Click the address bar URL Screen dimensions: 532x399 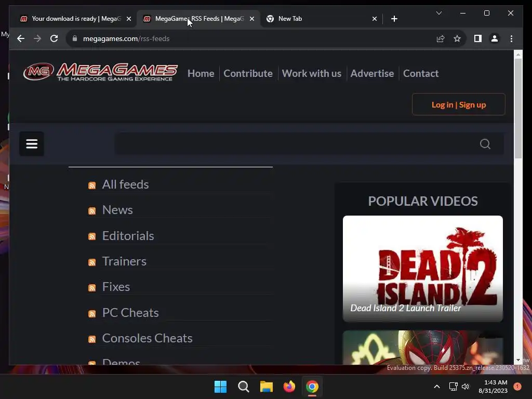point(126,38)
